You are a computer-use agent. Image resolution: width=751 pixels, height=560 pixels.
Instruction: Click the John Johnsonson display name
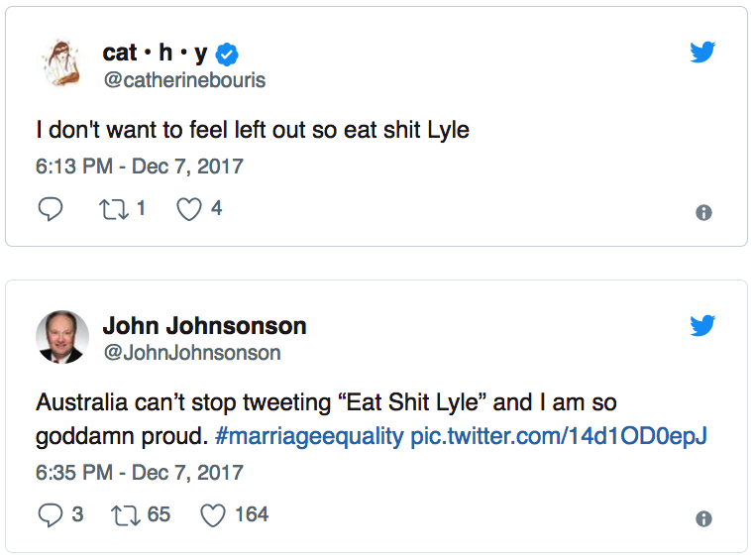(204, 326)
